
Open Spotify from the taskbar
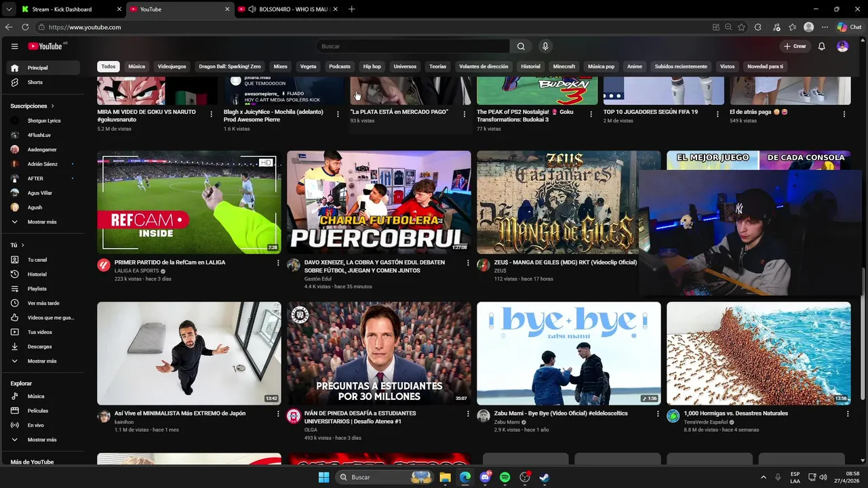[x=505, y=477]
